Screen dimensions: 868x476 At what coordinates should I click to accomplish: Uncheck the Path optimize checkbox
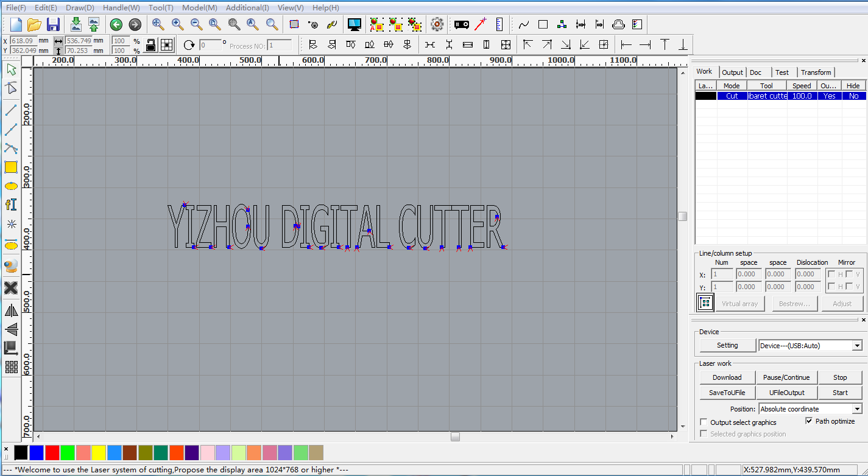810,421
